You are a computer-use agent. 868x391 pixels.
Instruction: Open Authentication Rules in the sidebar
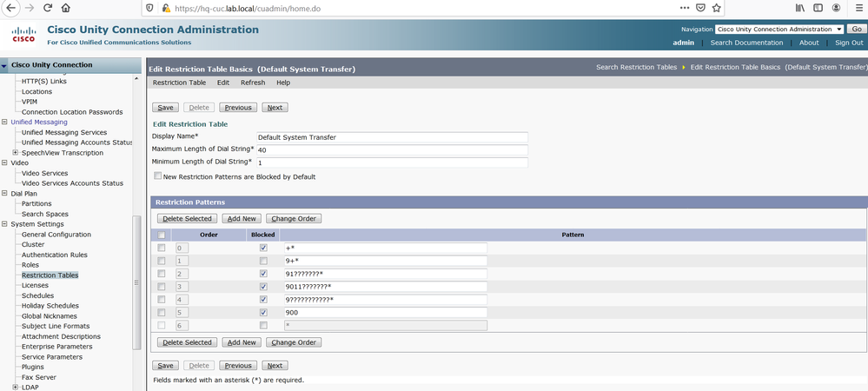(54, 255)
